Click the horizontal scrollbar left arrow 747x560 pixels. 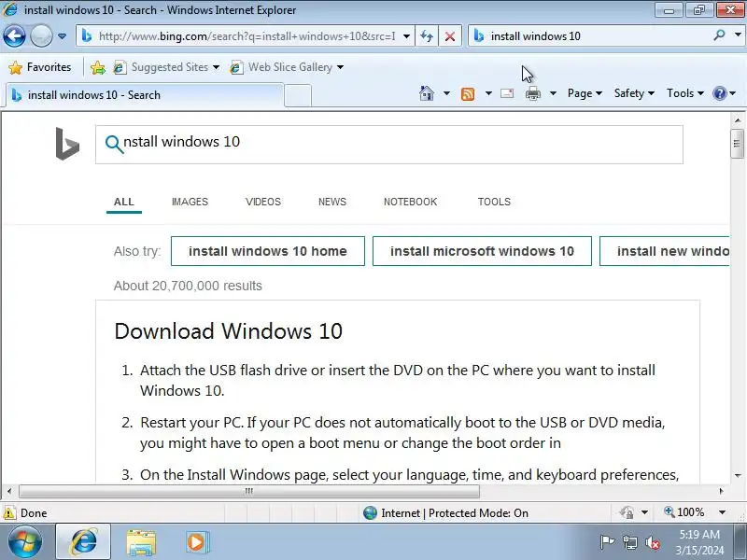pyautogui.click(x=9, y=491)
